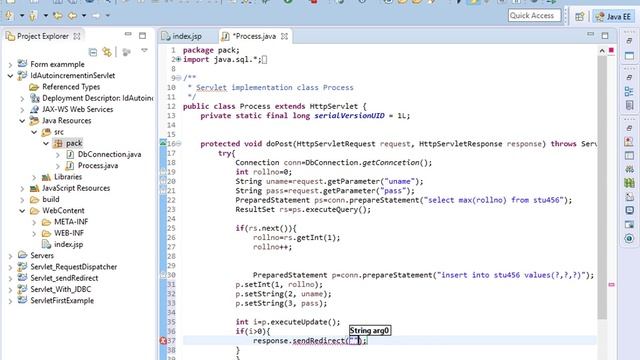The image size is (640, 360).
Task: Fold the doPost method at line 16
Action: [x=178, y=144]
